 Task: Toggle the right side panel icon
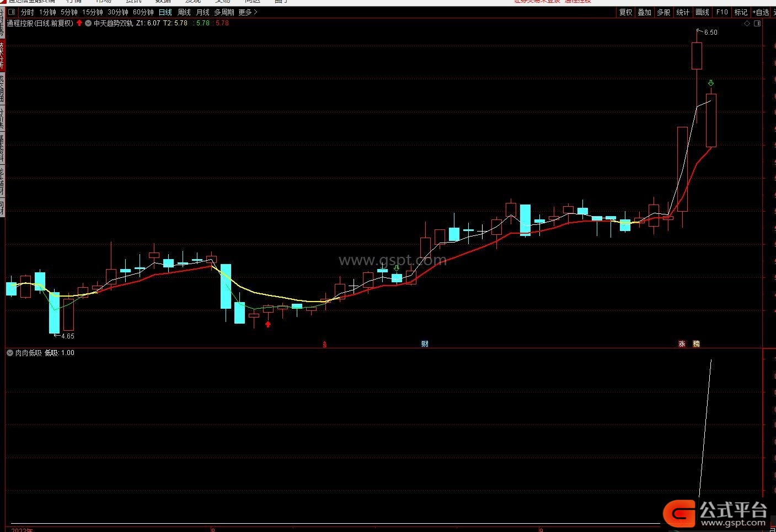click(758, 23)
